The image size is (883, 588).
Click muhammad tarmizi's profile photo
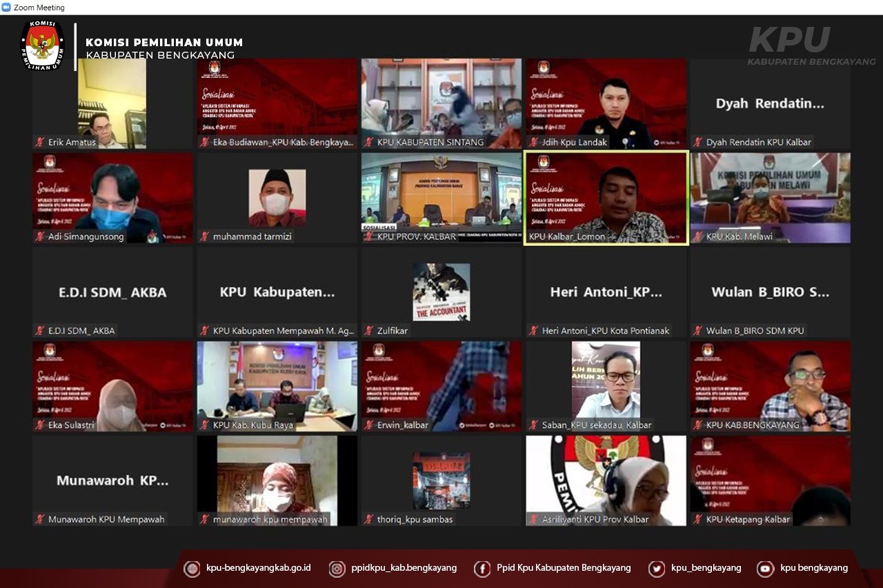(x=277, y=198)
